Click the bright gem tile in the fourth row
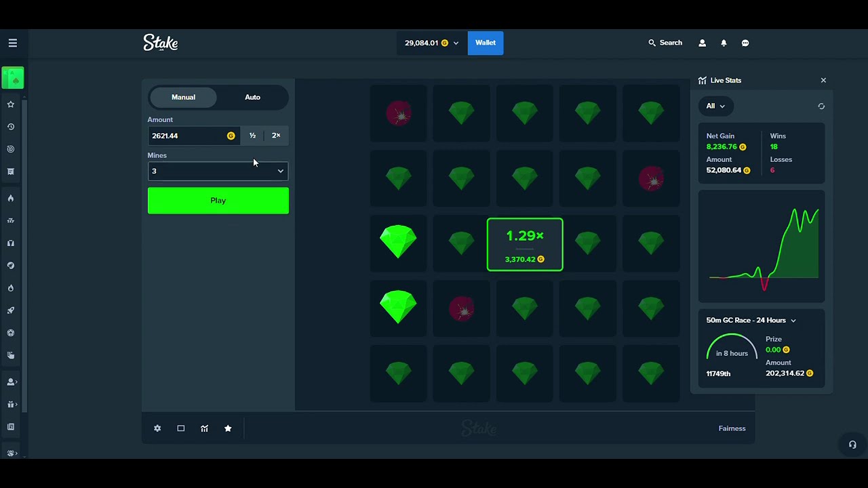Viewport: 868px width, 488px height. [399, 308]
